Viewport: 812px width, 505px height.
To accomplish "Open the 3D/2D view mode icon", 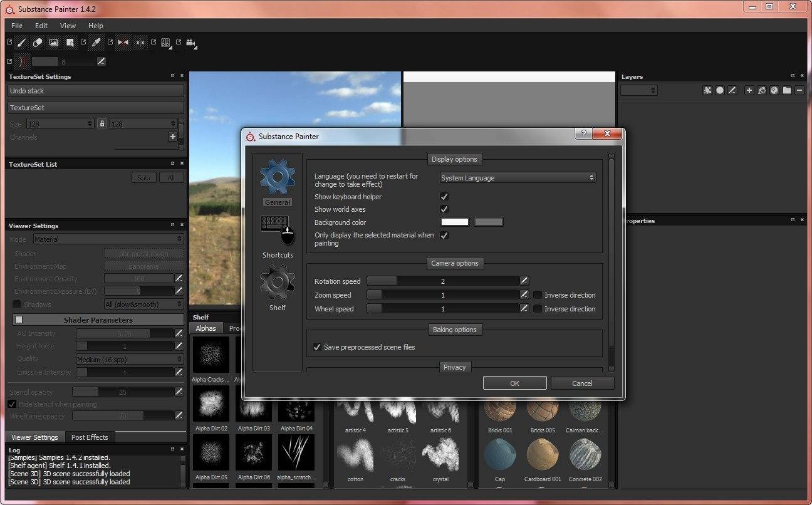I will (166, 43).
